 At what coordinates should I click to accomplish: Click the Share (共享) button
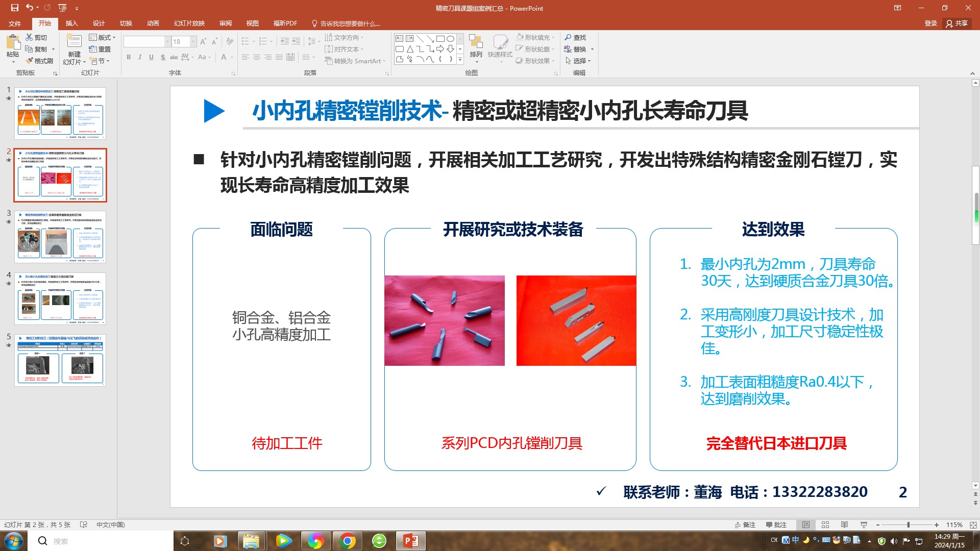[957, 23]
